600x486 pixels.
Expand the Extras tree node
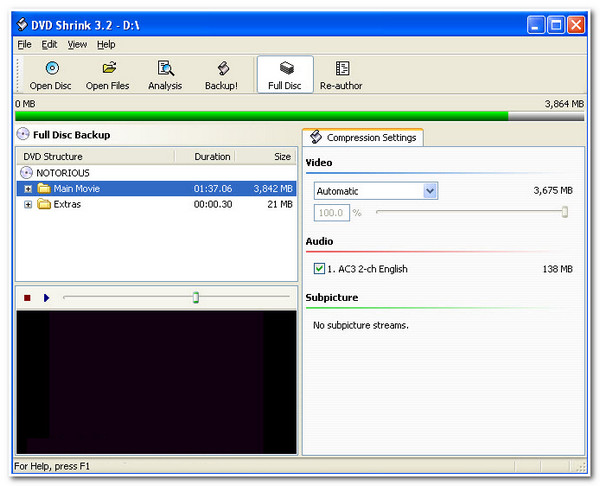[x=28, y=204]
